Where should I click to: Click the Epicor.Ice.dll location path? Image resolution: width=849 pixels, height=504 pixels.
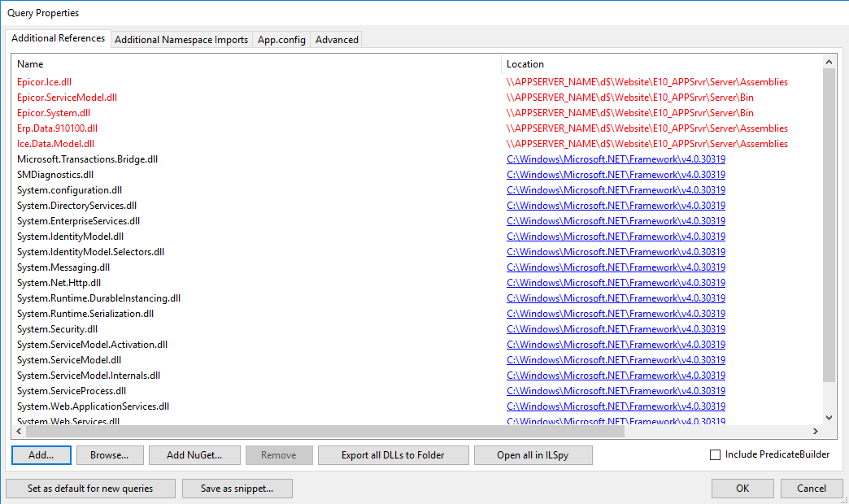point(647,82)
